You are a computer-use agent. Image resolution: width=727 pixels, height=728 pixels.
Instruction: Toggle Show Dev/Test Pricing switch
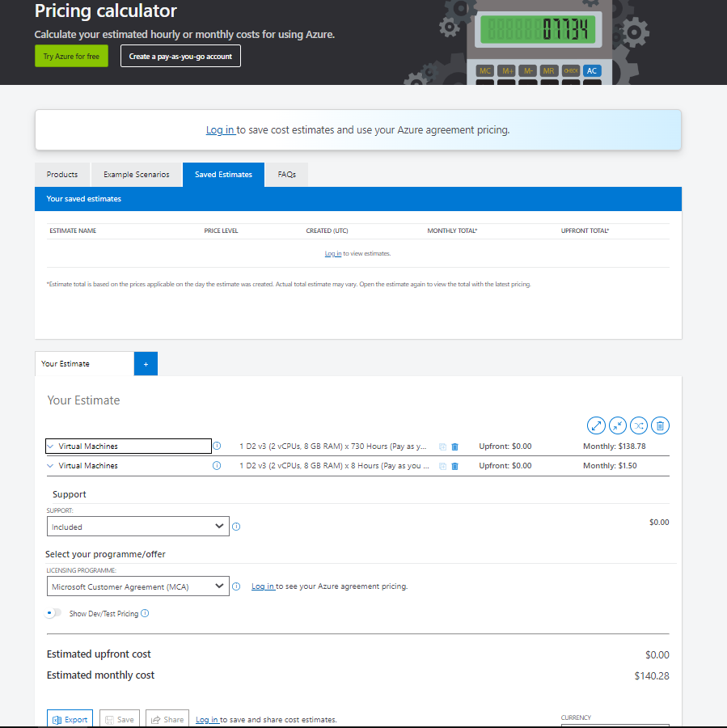pos(54,613)
